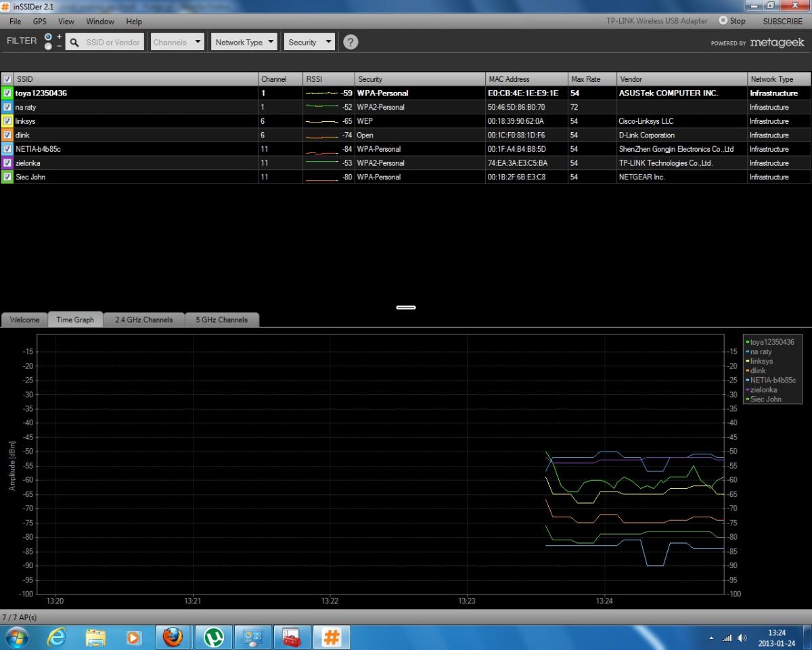Viewport: 812px width, 650px height.
Task: Click the wireless signal tray icon
Action: click(x=727, y=638)
